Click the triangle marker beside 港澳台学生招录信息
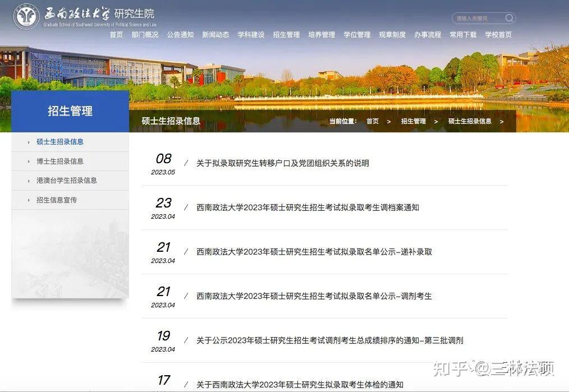The width and height of the screenshot is (569, 392). click(x=28, y=181)
